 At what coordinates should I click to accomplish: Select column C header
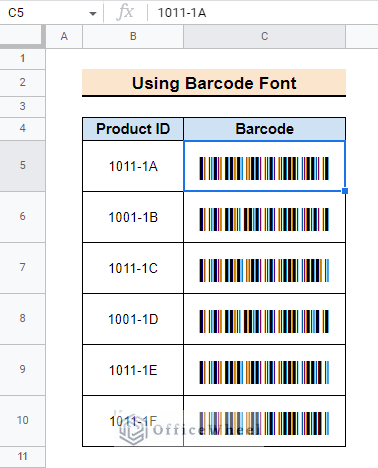[264, 36]
